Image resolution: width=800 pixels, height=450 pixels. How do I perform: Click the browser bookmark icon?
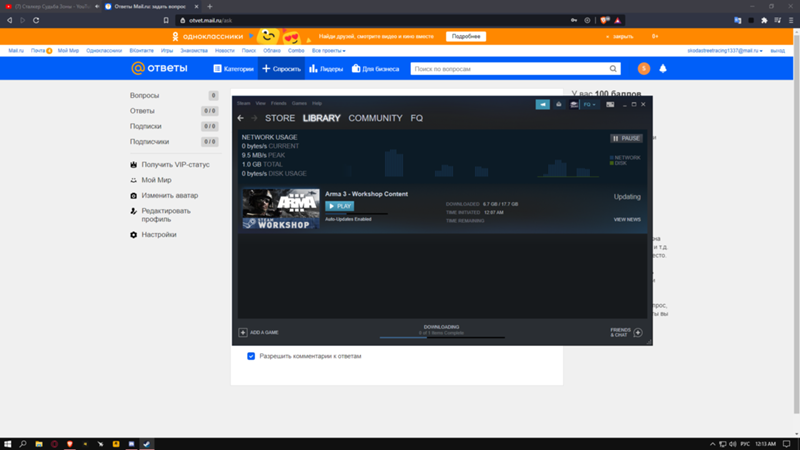pyautogui.click(x=166, y=20)
